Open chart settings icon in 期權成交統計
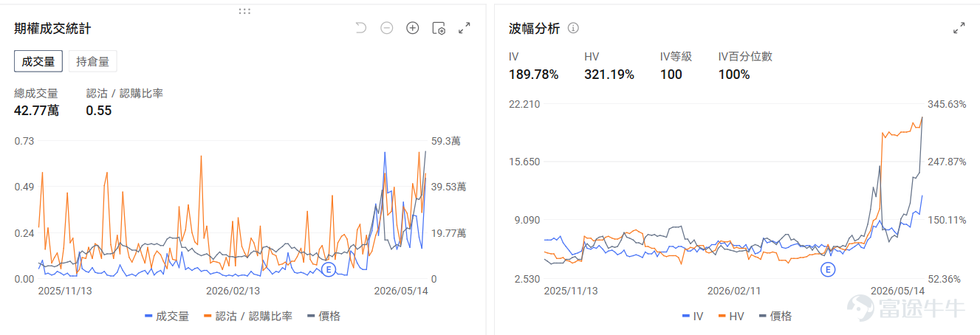This screenshot has width=980, height=335. pos(439,28)
